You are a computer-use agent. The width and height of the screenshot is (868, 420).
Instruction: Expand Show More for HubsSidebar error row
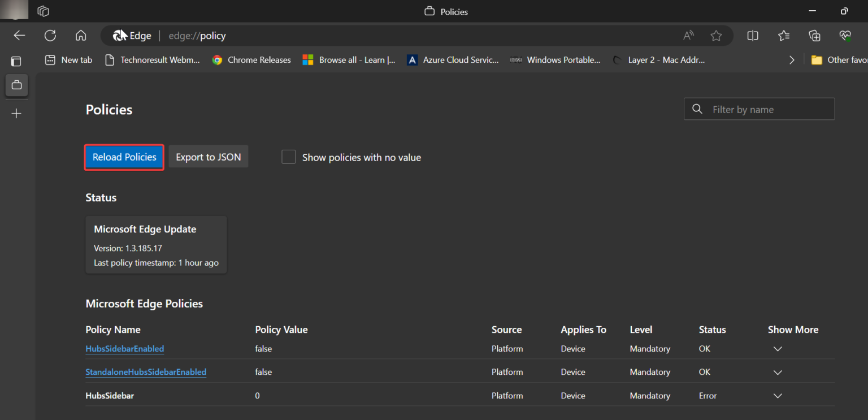777,396
